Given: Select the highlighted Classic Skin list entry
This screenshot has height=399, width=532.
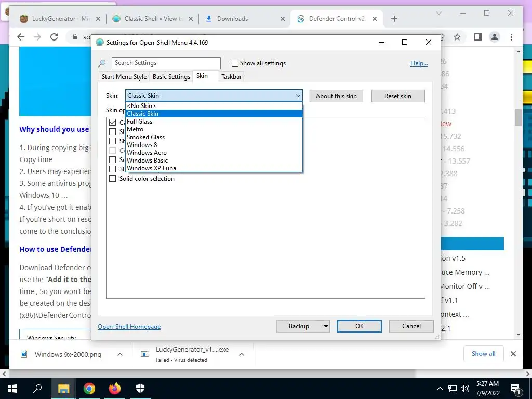Looking at the screenshot, I should click(x=214, y=114).
